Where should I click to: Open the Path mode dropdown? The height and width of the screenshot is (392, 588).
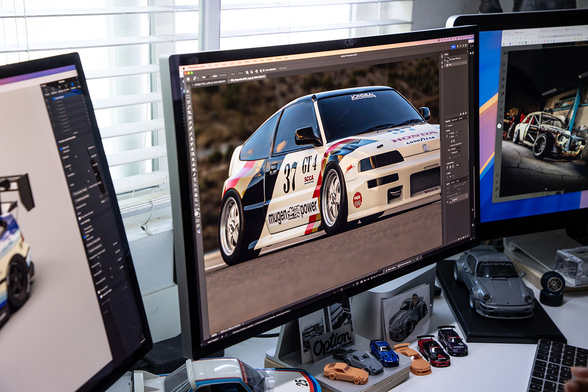[206, 76]
